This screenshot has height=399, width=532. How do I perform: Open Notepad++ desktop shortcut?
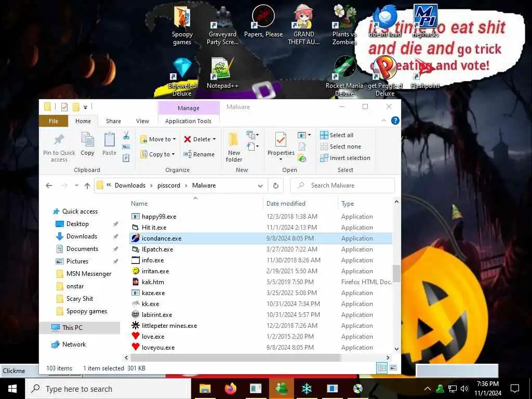[x=222, y=73]
